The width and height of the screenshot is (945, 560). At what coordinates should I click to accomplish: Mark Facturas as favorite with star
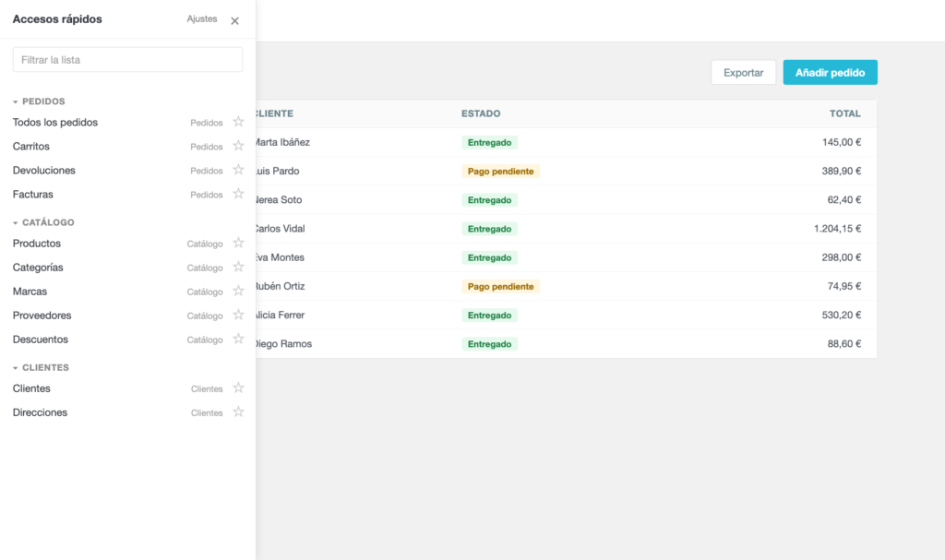pyautogui.click(x=238, y=194)
